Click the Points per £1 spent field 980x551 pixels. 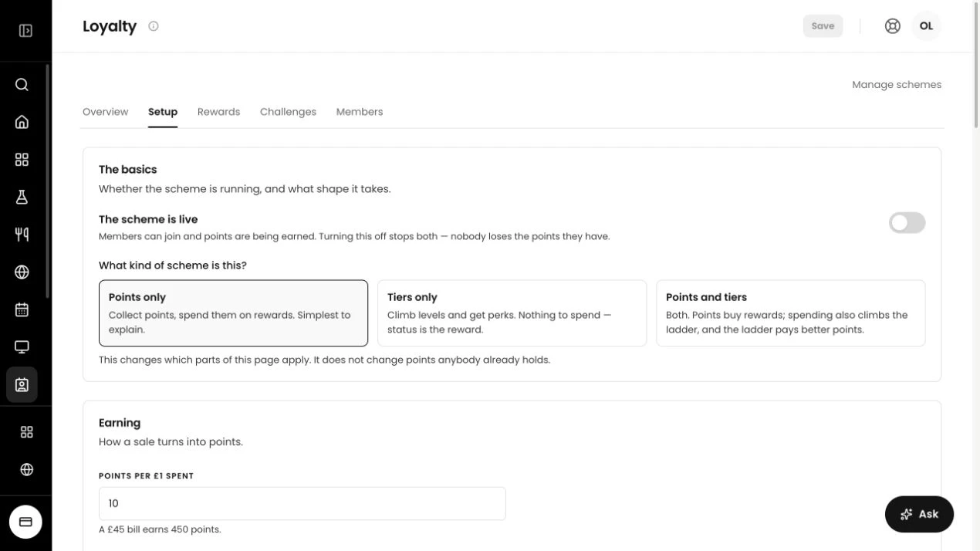(x=302, y=503)
